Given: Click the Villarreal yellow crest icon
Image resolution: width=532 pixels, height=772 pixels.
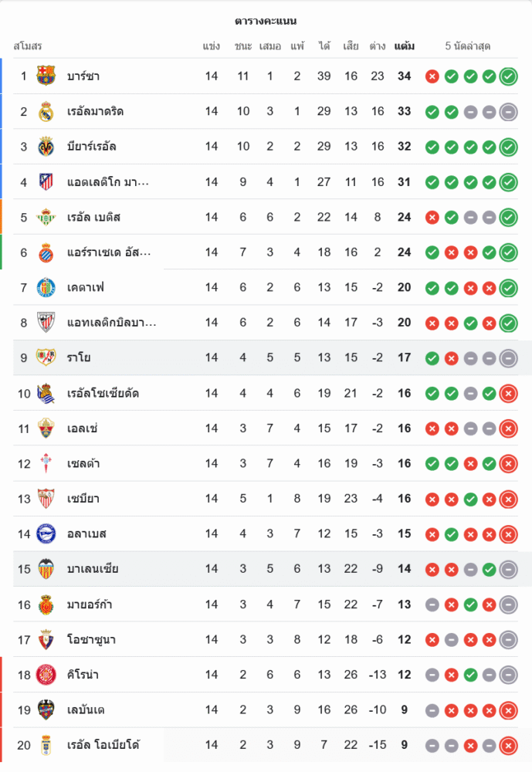Looking at the screenshot, I should coord(46,147).
